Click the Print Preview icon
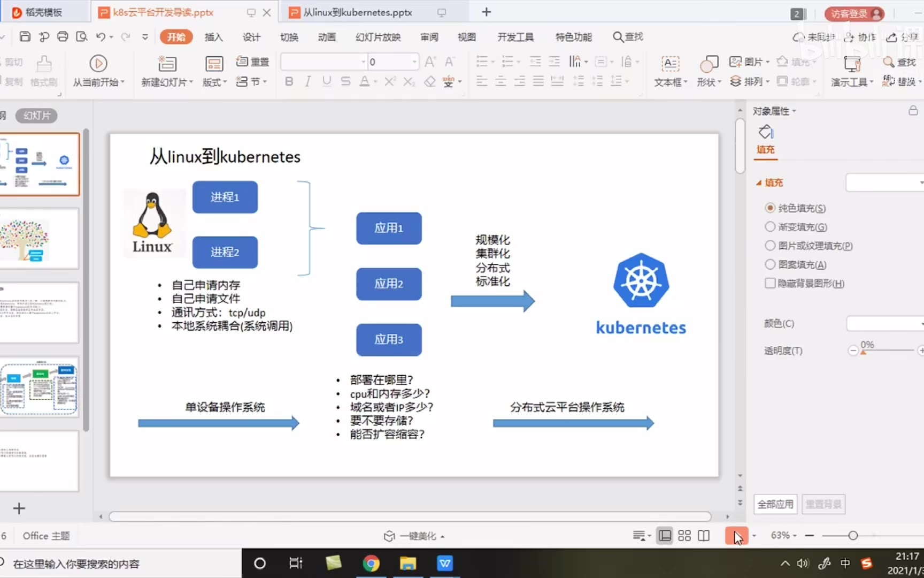The height and width of the screenshot is (578, 924). tap(81, 36)
